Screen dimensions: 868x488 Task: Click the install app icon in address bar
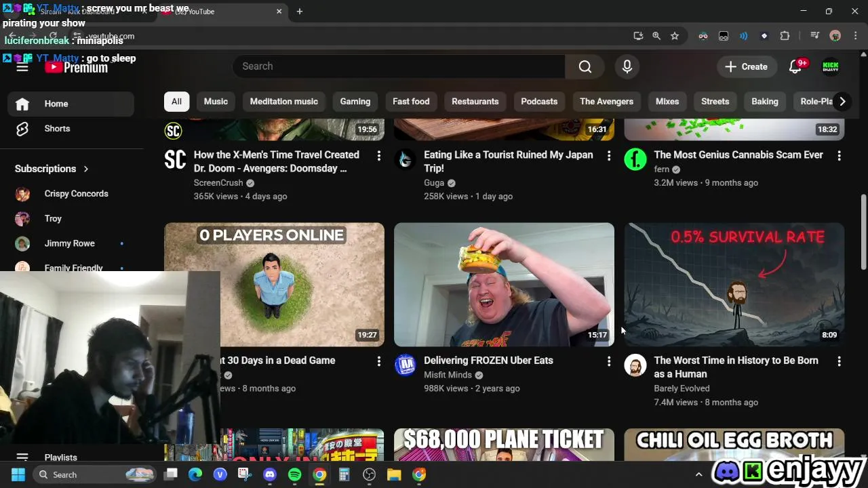point(638,36)
